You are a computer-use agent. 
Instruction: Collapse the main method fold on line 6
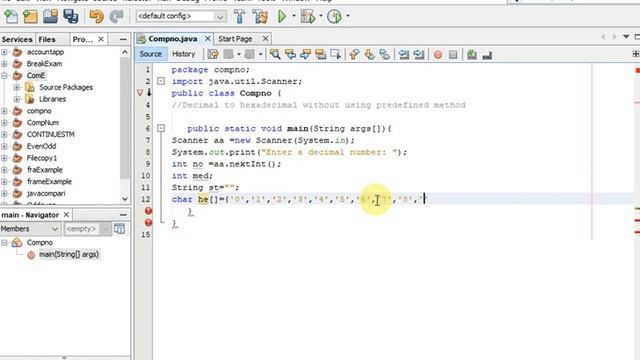[161, 129]
